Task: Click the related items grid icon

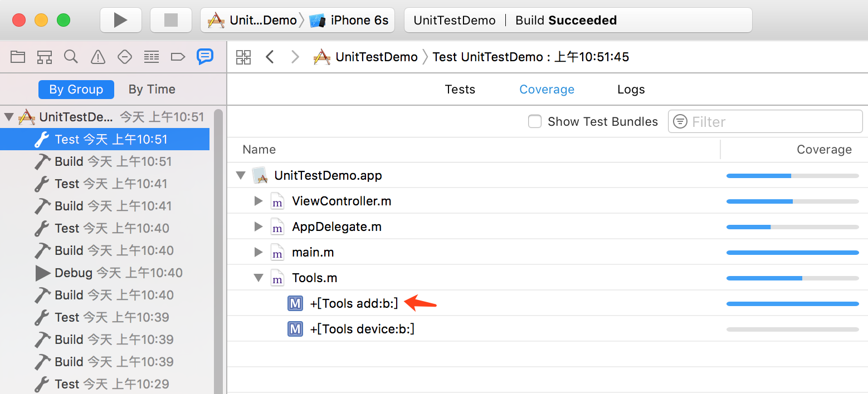Action: click(243, 57)
